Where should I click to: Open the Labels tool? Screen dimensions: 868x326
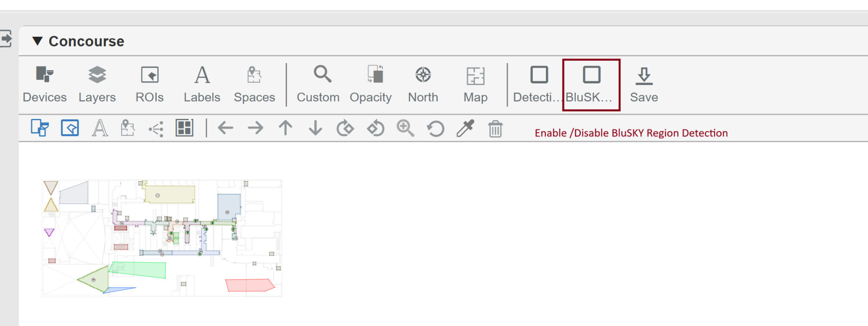(x=202, y=85)
